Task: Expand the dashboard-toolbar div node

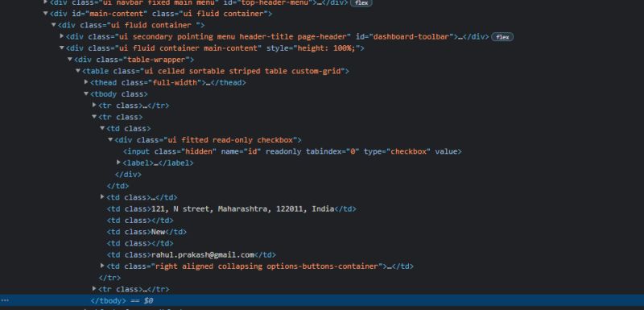Action: [x=62, y=36]
